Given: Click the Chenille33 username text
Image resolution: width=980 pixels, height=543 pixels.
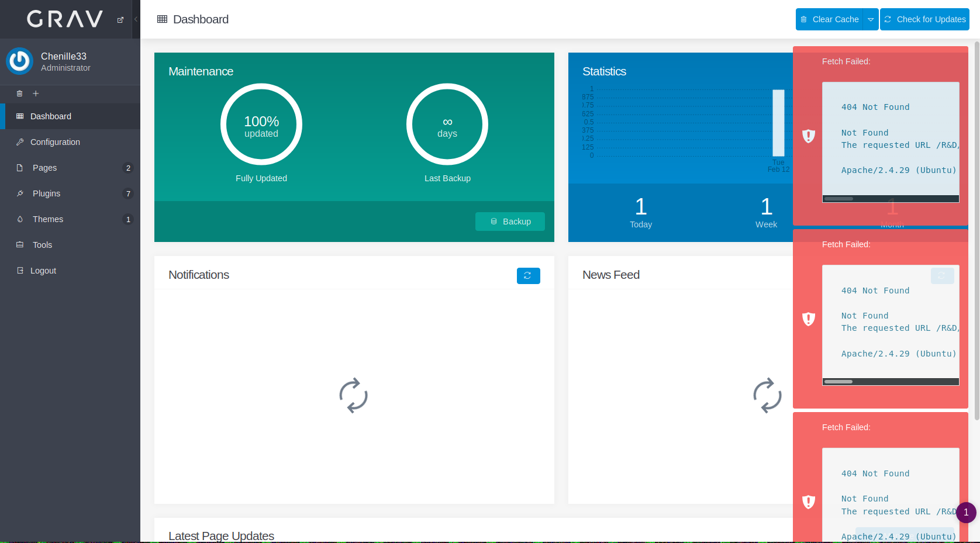Looking at the screenshot, I should pos(64,56).
